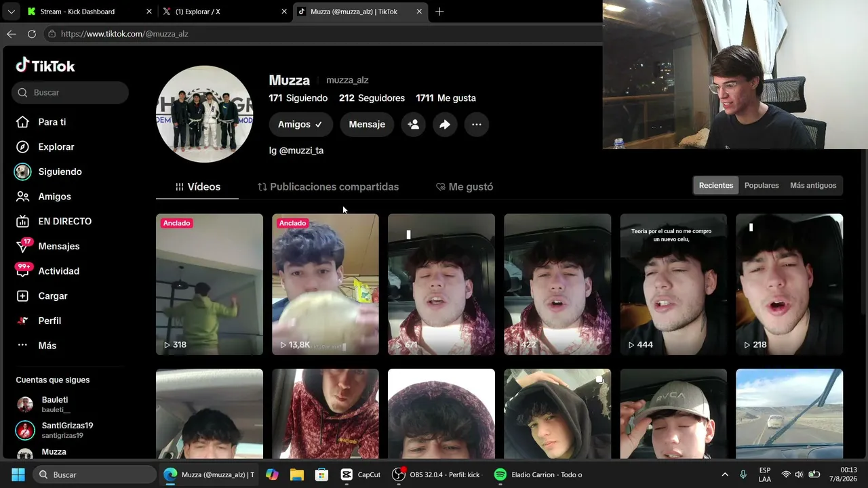This screenshot has width=868, height=488.
Task: Play the video with 671 views
Action: click(441, 285)
